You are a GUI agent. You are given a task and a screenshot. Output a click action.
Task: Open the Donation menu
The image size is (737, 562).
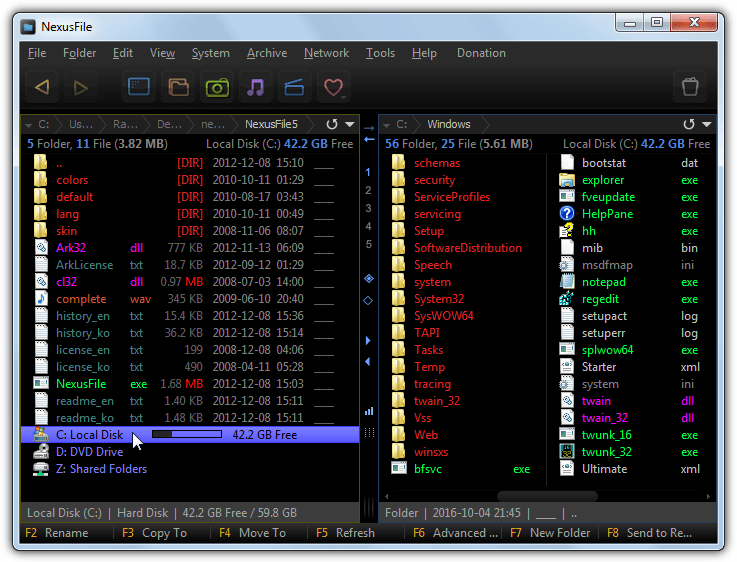tap(481, 53)
